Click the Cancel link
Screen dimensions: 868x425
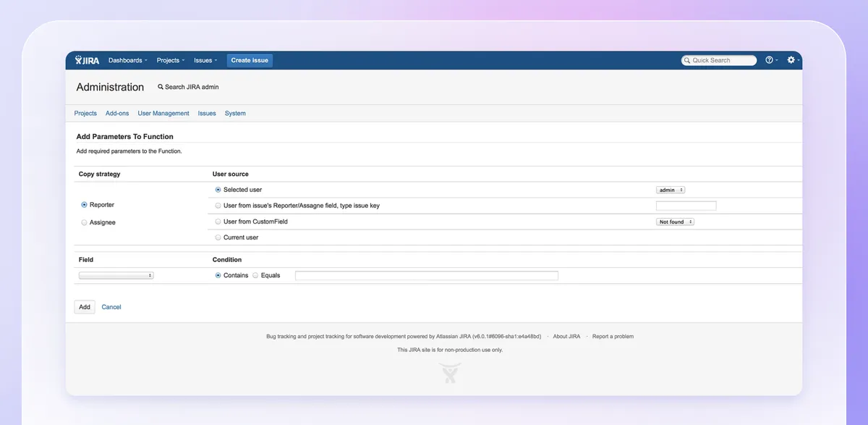point(111,307)
